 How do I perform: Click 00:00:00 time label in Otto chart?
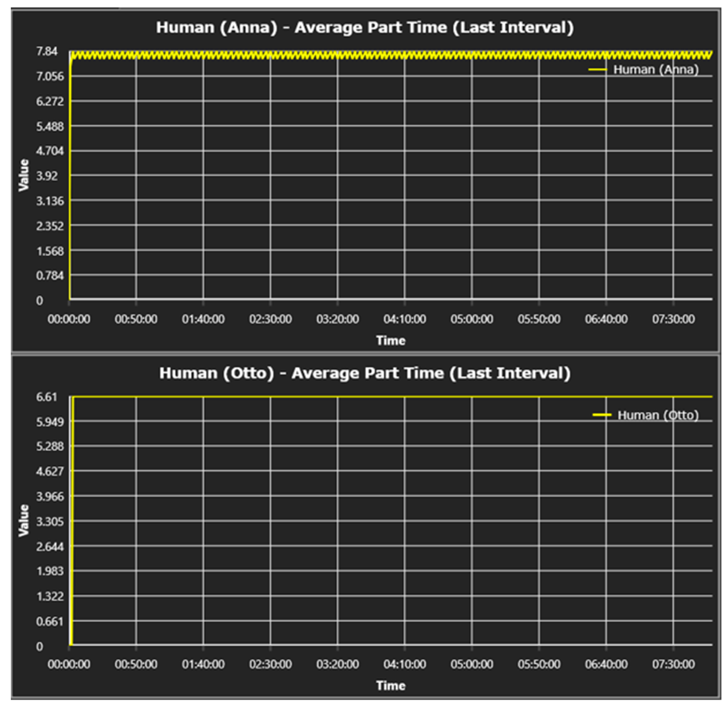click(69, 664)
